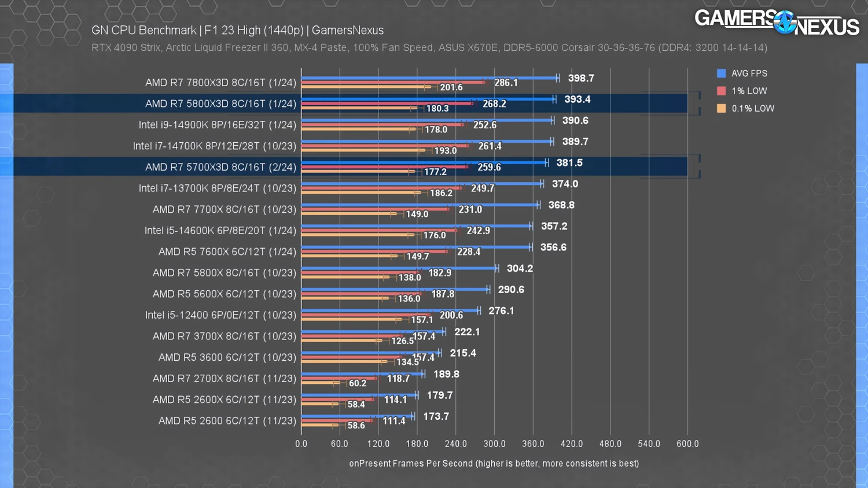Screen dimensions: 868x488
Task: Select the AMD R7 2700X row label
Action: pyautogui.click(x=225, y=379)
